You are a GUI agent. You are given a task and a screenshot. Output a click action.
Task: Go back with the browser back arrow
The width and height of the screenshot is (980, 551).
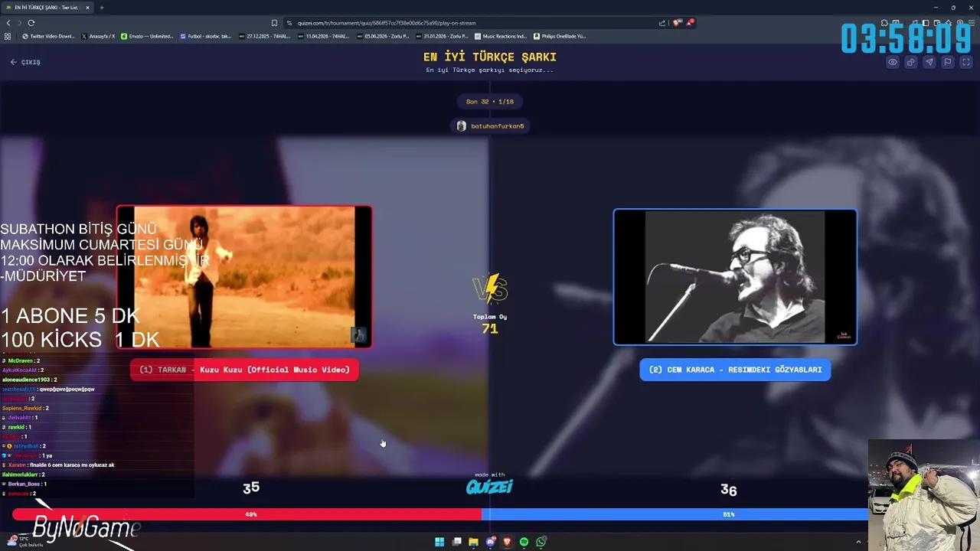click(x=8, y=23)
